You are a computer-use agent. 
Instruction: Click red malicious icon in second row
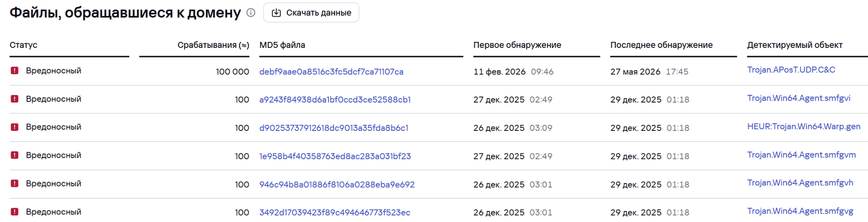(14, 99)
